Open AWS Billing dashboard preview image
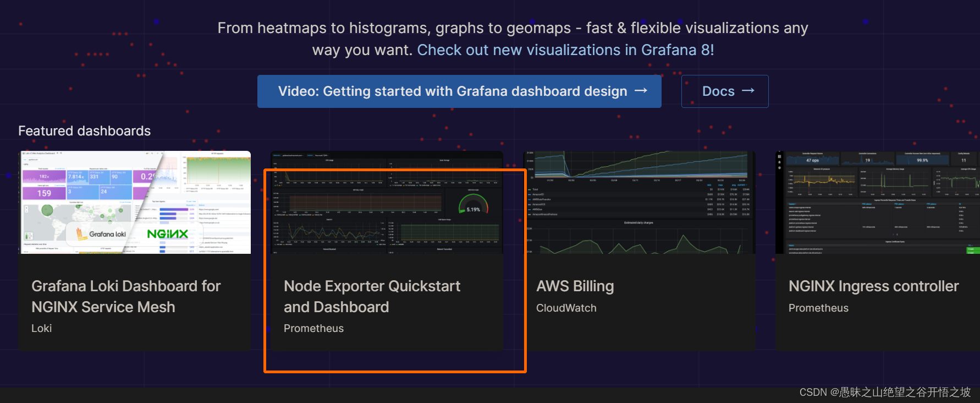 click(639, 202)
